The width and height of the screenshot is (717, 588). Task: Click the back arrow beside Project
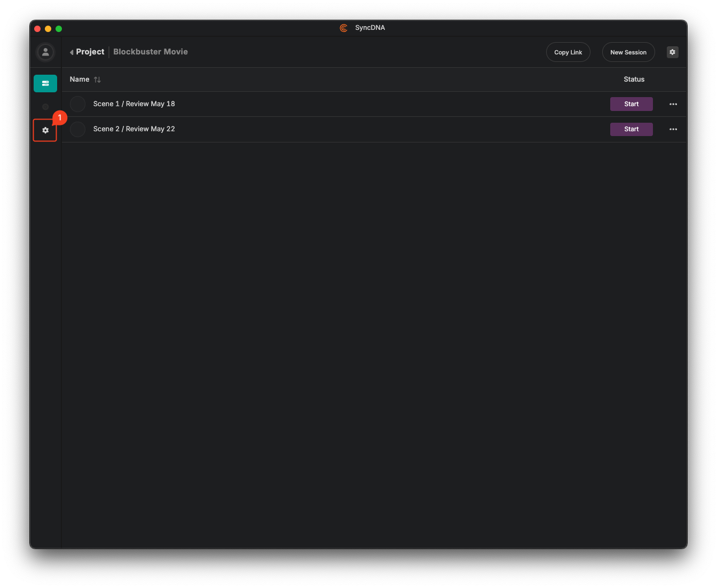pyautogui.click(x=72, y=52)
